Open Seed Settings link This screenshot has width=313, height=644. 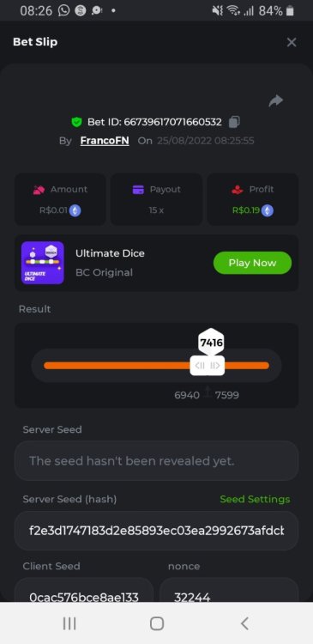pos(255,499)
